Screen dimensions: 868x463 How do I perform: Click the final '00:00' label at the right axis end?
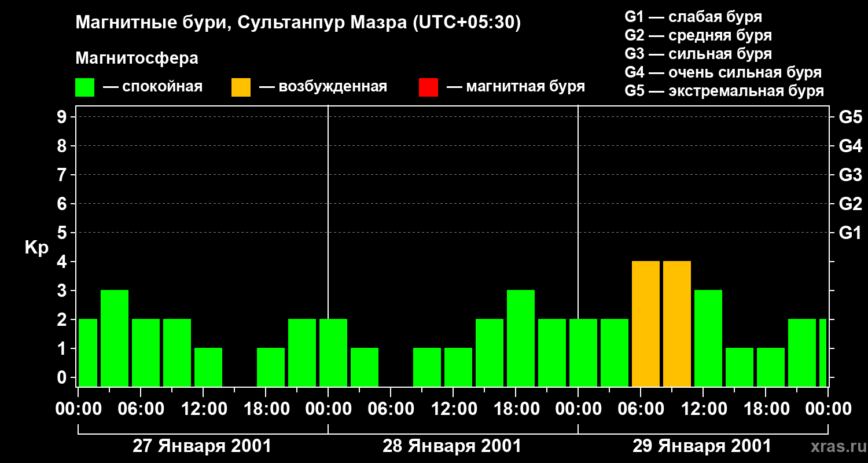point(828,409)
